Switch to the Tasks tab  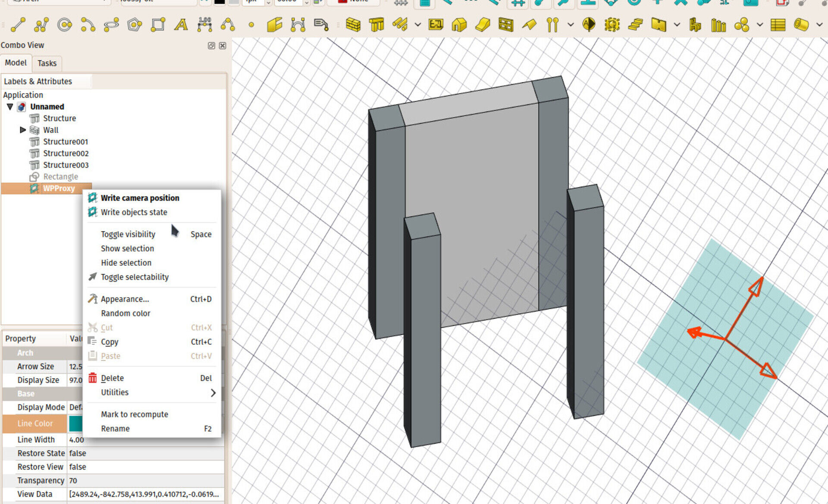click(x=47, y=63)
